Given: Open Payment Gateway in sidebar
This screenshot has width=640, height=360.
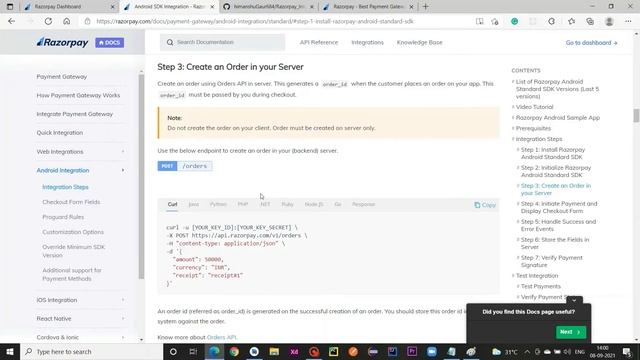Looking at the screenshot, I should [x=62, y=76].
